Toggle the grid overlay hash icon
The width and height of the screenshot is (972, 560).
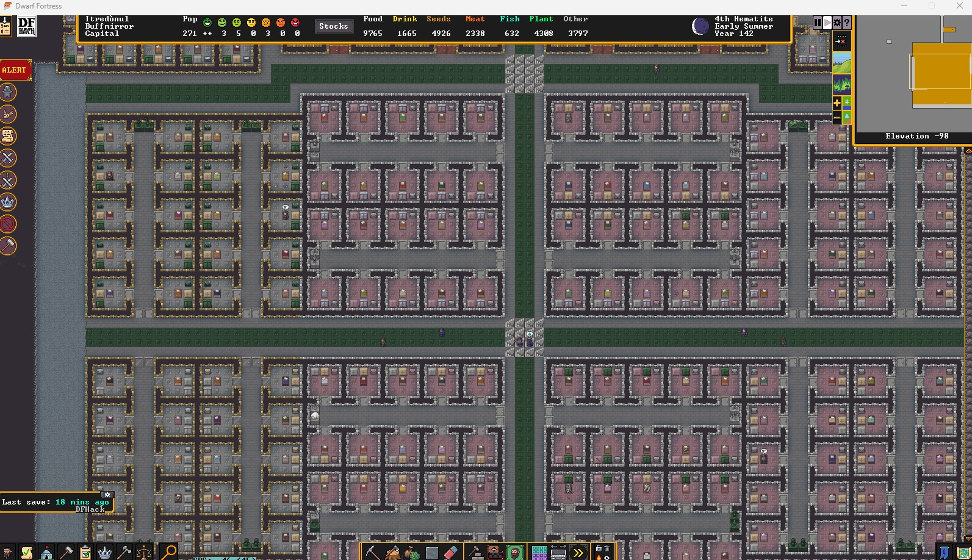pos(847,102)
